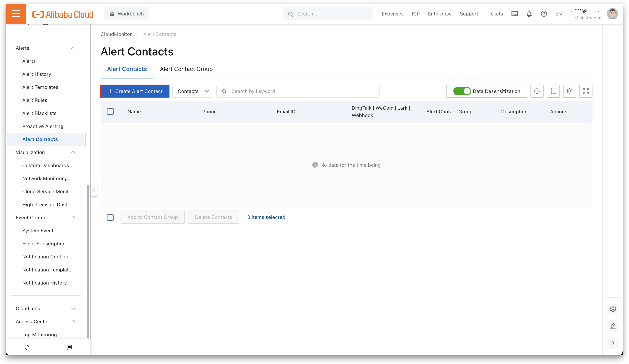The width and height of the screenshot is (629, 364).
Task: Change table row density setting
Action: 553,91
